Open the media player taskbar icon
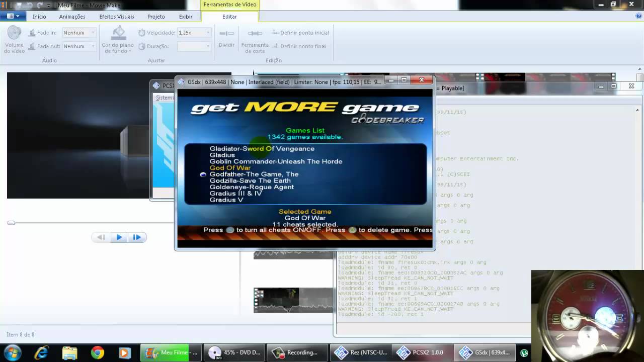This screenshot has width=644, height=362. (124, 353)
